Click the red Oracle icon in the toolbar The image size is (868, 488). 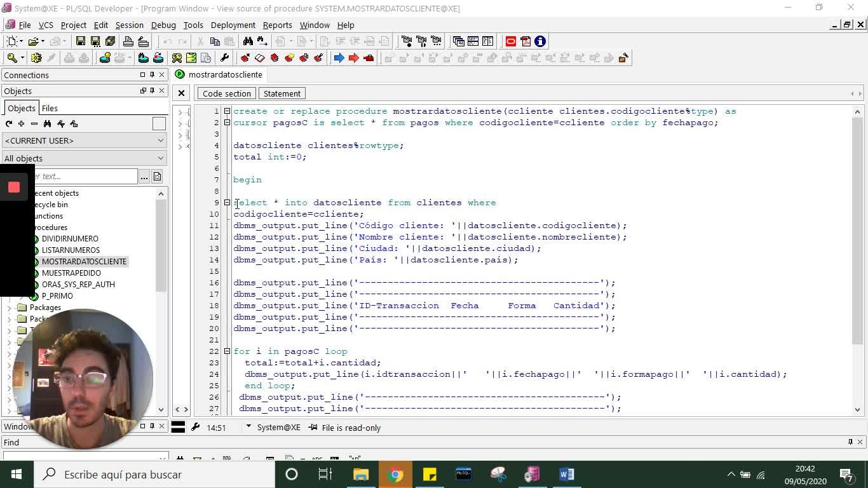[x=510, y=41]
